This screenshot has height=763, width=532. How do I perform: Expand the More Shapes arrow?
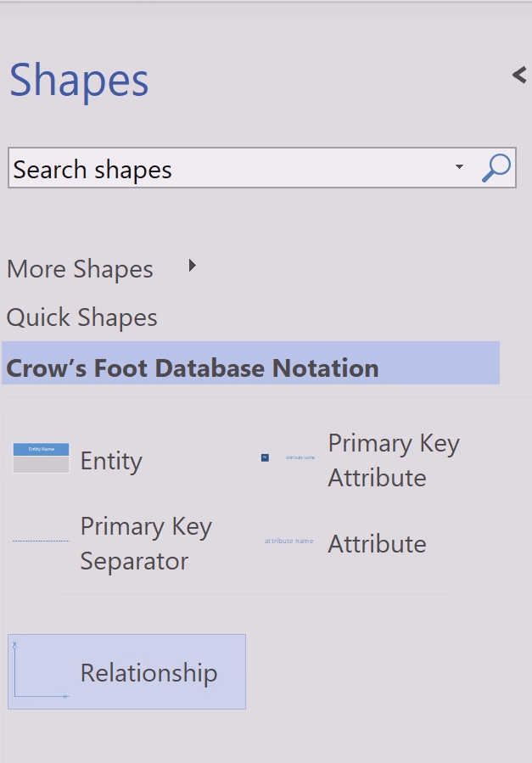tap(192, 266)
